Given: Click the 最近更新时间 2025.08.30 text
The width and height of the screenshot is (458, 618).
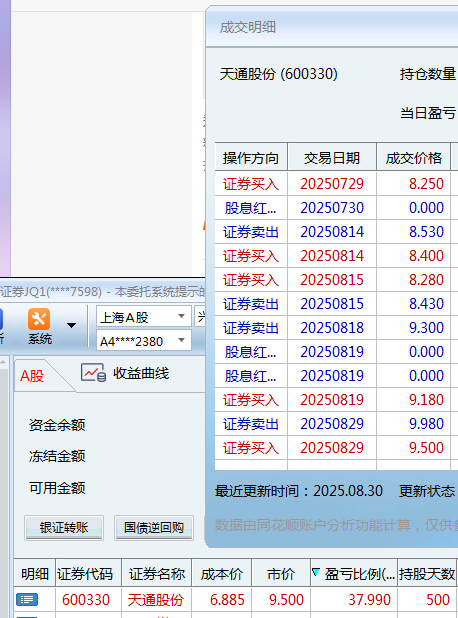Looking at the screenshot, I should coord(299,491).
